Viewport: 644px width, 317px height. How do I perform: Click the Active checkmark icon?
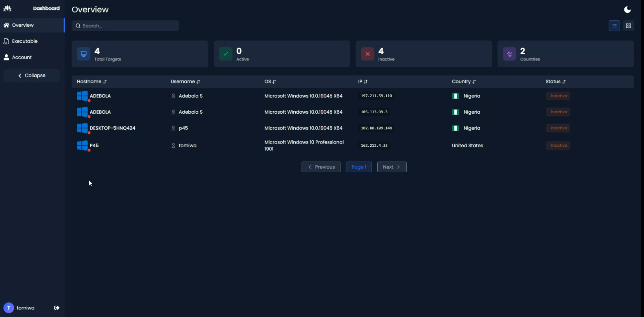pyautogui.click(x=226, y=54)
